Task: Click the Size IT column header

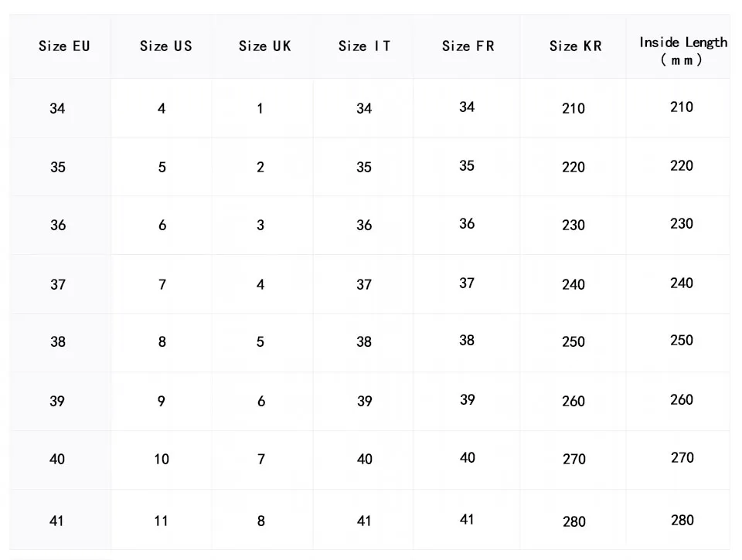Action: 364,46
